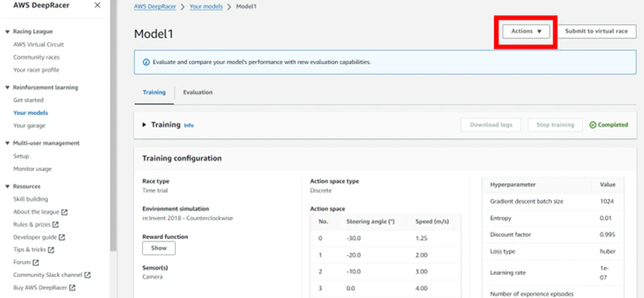Open Rules & prizes link
Image resolution: width=644 pixels, height=298 pixels.
coord(32,225)
